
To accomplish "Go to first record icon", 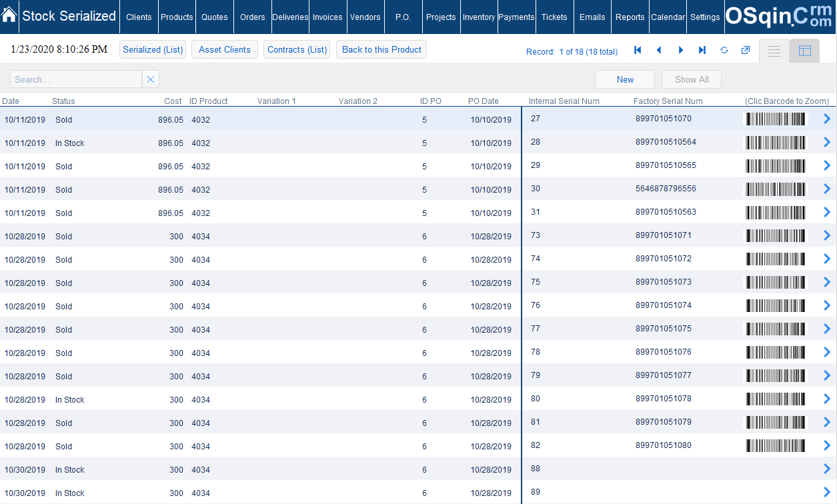I will coord(638,50).
